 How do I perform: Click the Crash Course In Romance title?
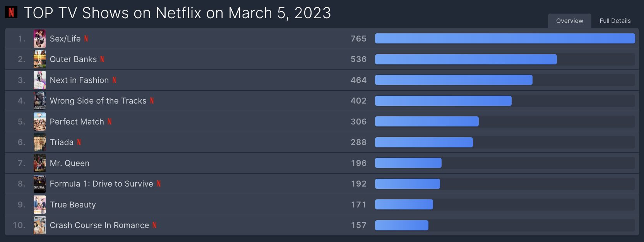pos(99,225)
